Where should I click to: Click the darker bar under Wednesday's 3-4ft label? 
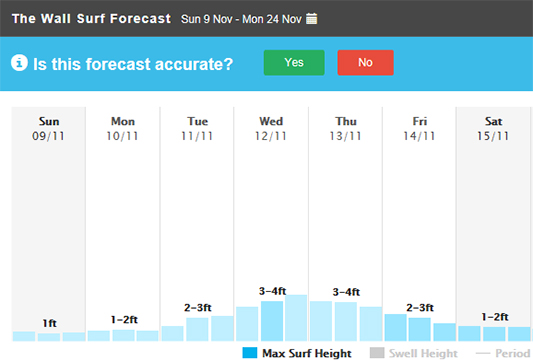[x=272, y=321]
